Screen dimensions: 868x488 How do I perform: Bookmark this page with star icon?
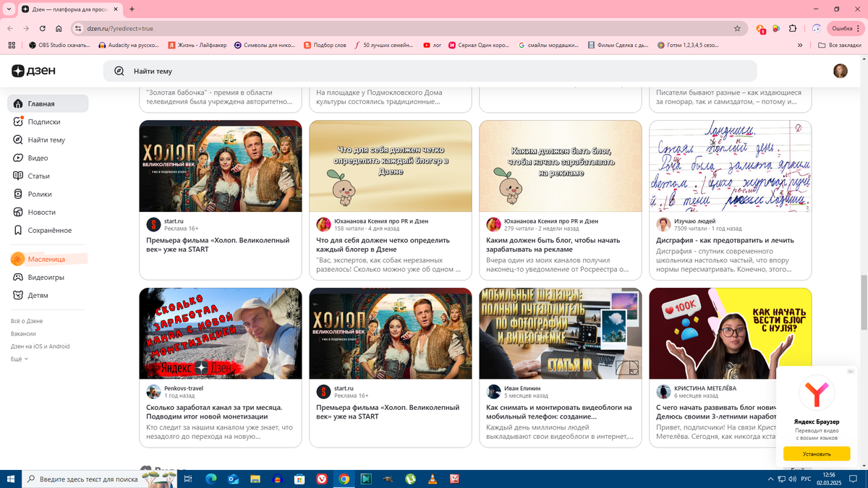coord(737,28)
